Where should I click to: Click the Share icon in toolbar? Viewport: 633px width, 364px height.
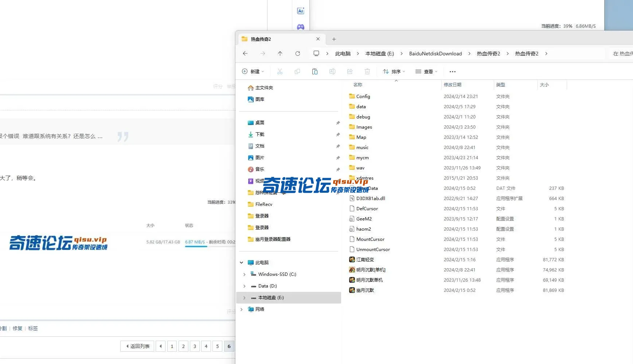(350, 71)
